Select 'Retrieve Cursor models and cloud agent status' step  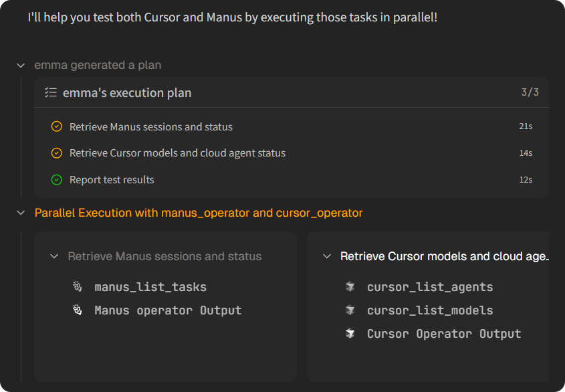[x=292, y=153]
